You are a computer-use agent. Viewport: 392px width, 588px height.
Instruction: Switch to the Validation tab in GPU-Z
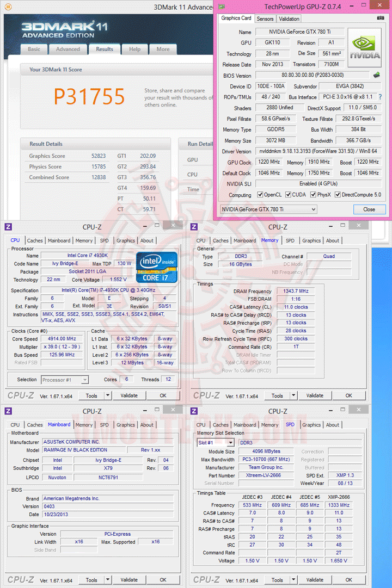(289, 18)
